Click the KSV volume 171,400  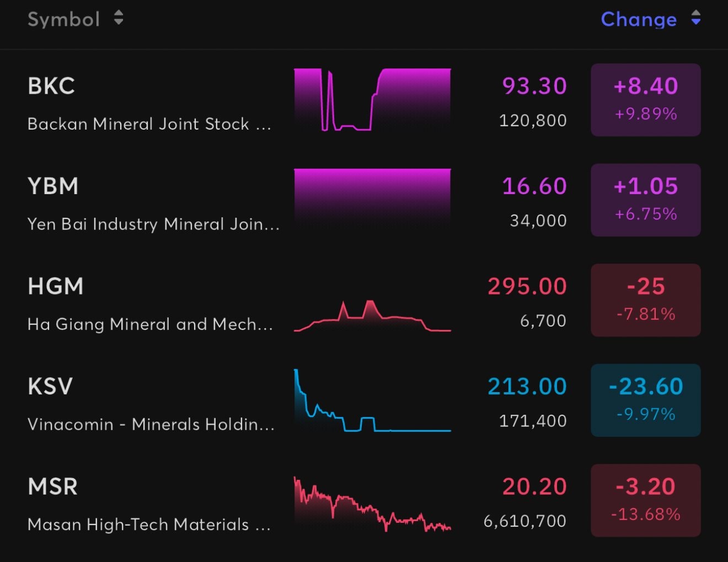pyautogui.click(x=533, y=421)
